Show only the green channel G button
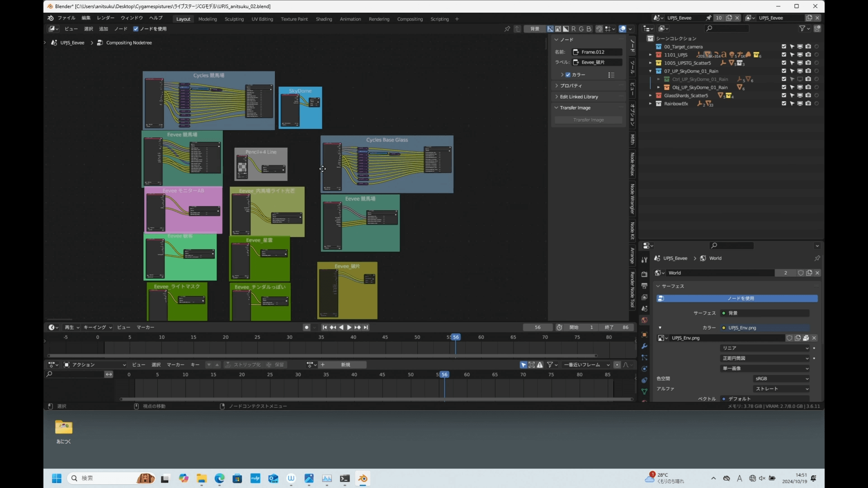Screen dimensions: 868x488 point(581,29)
